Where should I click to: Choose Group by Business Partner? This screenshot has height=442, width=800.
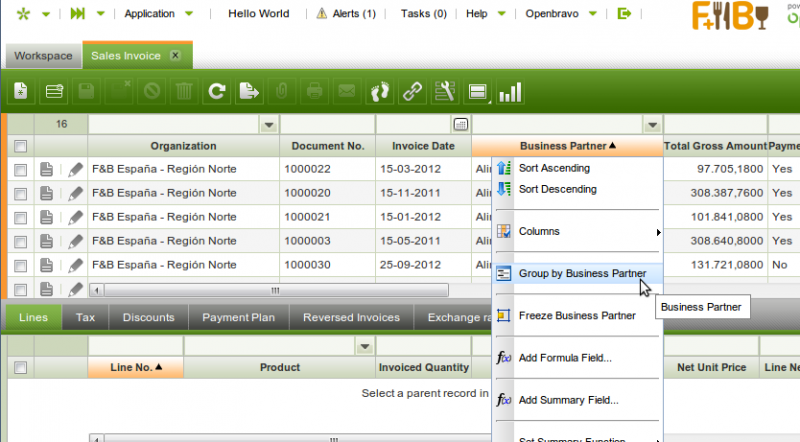[x=581, y=273]
